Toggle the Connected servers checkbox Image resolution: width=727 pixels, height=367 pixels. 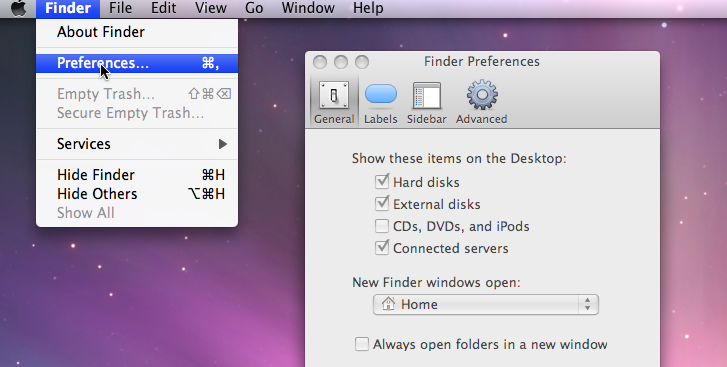tap(382, 248)
